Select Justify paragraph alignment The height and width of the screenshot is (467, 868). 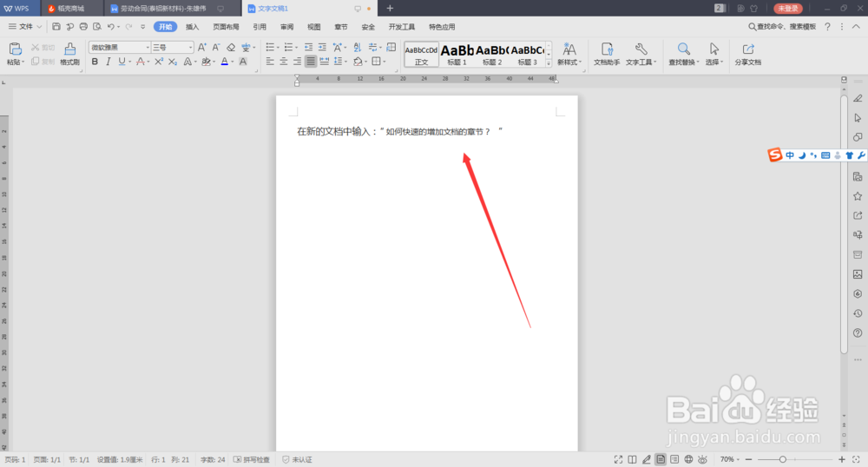311,62
